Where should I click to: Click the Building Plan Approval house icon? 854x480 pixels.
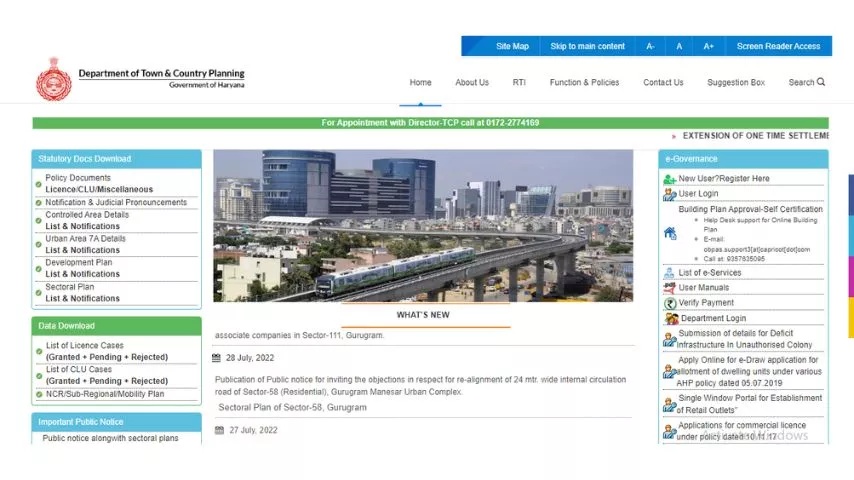[x=670, y=233]
